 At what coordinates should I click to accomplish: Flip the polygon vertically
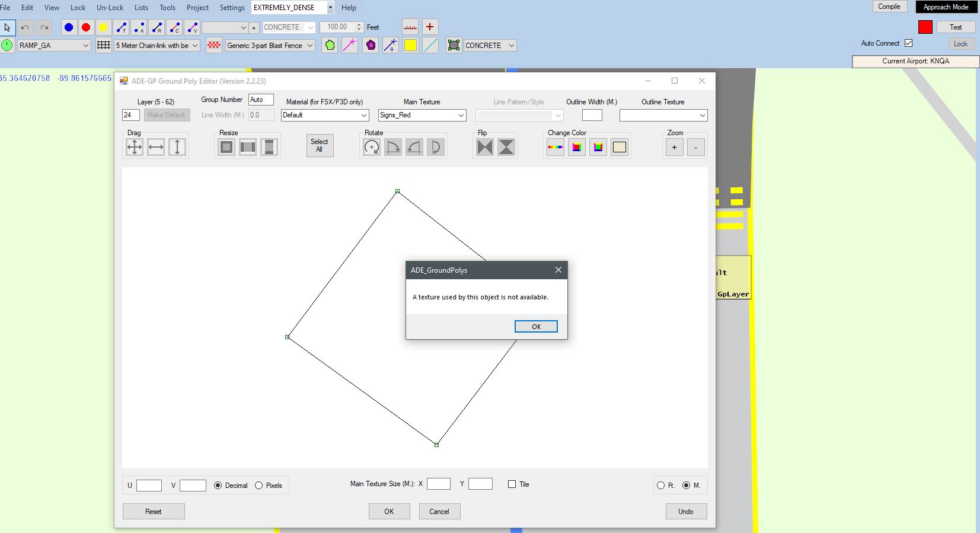506,147
